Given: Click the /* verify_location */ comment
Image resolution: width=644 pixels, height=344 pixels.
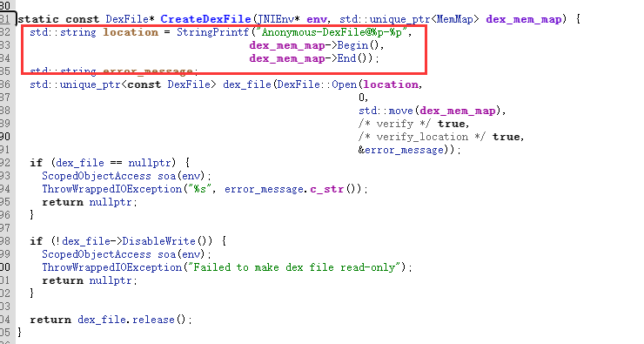Looking at the screenshot, I should tap(422, 138).
